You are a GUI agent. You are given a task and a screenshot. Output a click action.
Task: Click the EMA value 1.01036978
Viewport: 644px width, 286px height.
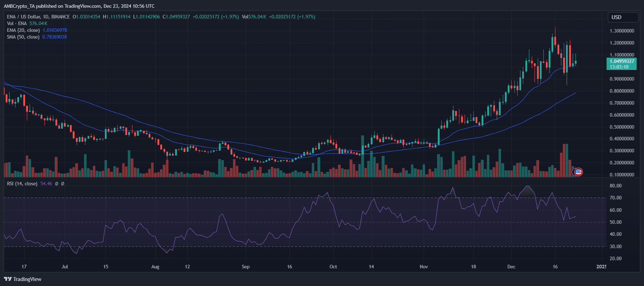point(55,30)
